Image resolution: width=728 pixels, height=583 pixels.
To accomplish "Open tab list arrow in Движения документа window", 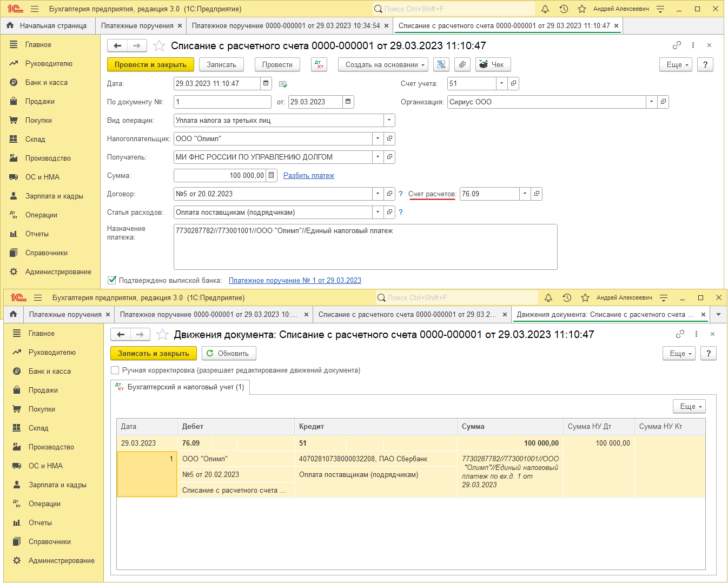I will [x=718, y=314].
